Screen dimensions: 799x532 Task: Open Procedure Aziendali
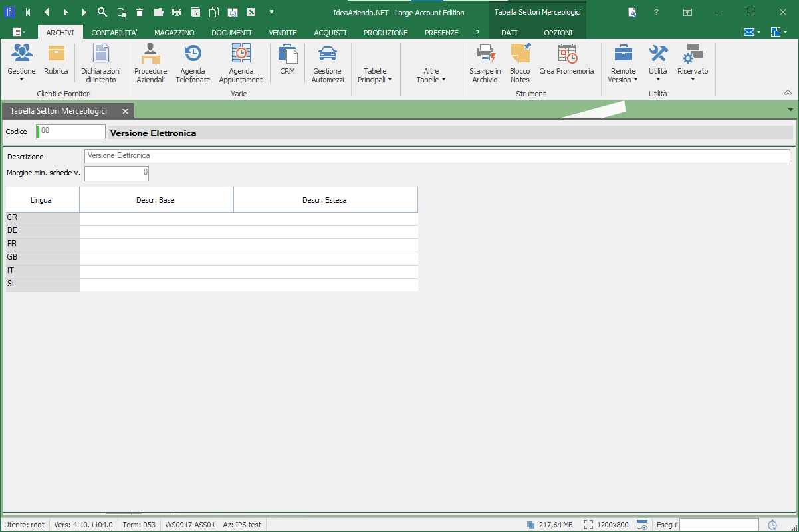(x=151, y=63)
